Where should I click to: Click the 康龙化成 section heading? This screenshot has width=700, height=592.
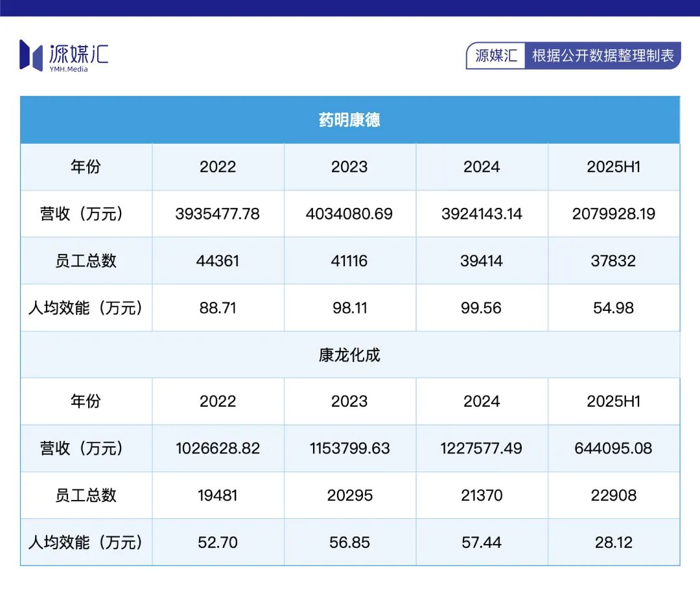pyautogui.click(x=349, y=355)
